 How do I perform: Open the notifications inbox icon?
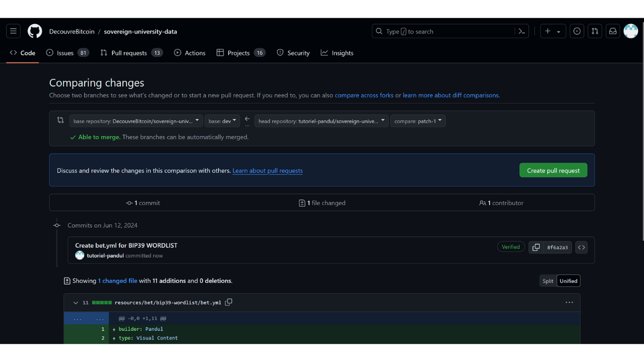tap(613, 31)
